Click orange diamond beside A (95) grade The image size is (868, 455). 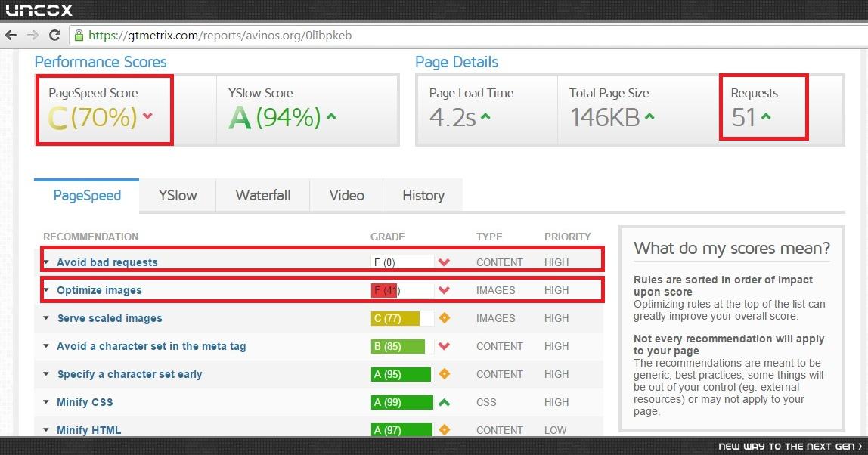[444, 373]
